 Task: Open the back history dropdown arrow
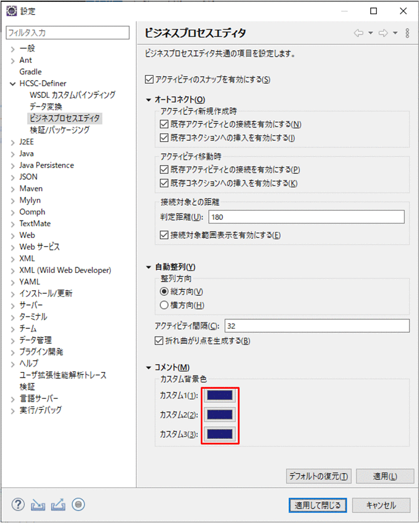370,33
